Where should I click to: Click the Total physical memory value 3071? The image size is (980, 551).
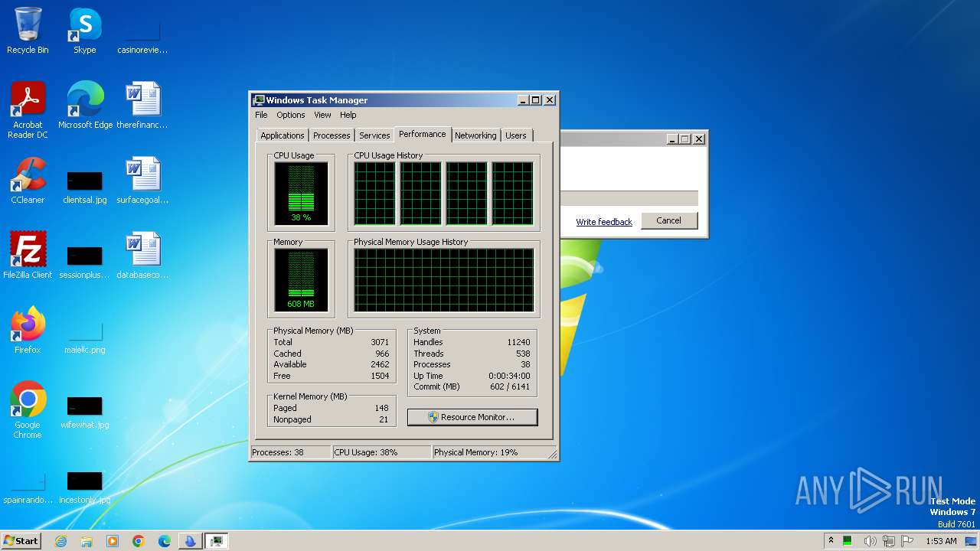(380, 342)
